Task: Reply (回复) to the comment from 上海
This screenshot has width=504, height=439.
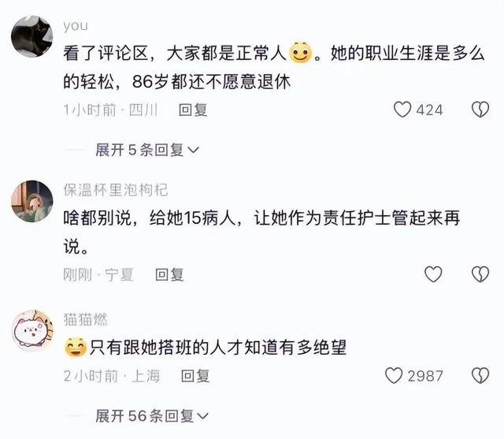Action: 195,376
